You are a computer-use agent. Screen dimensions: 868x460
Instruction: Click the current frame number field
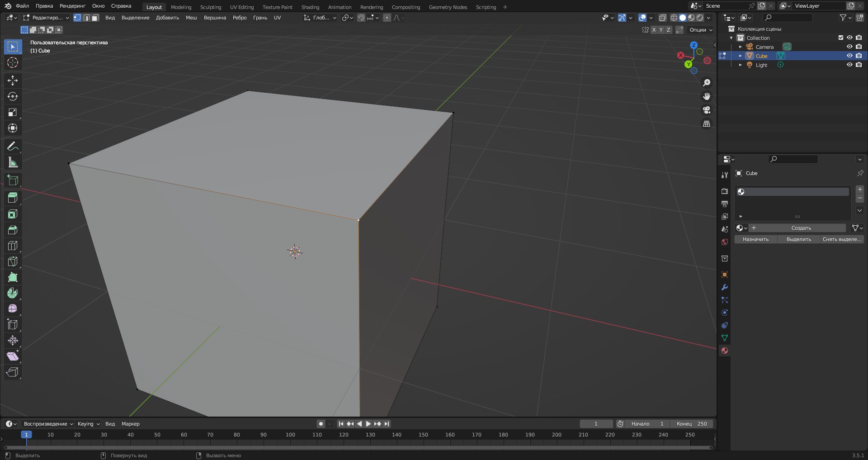pos(596,424)
